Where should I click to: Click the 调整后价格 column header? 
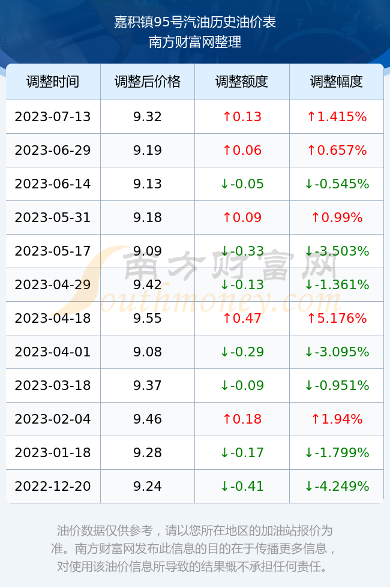[x=148, y=82]
